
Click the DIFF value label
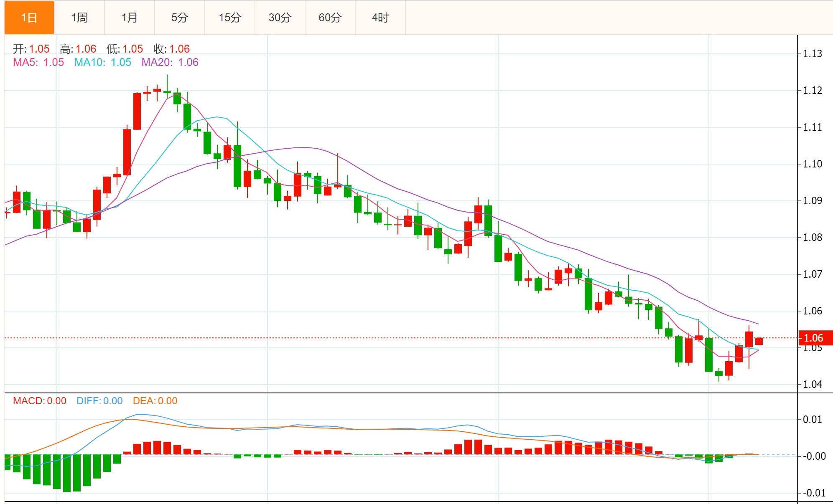click(x=99, y=401)
